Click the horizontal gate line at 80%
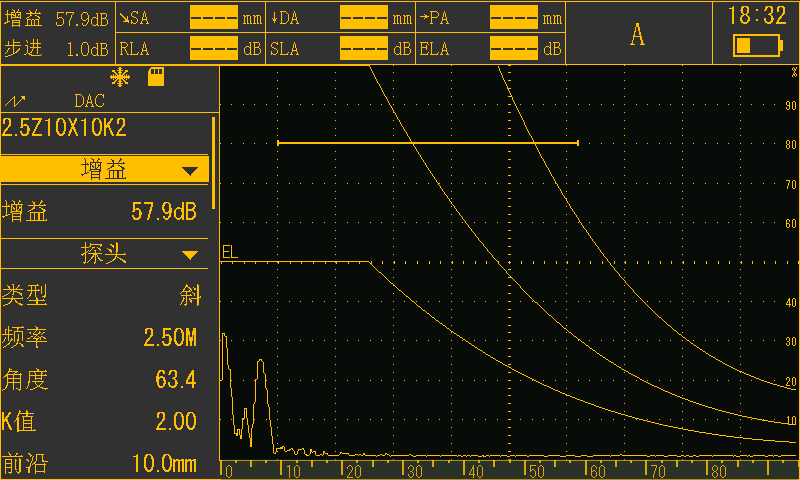The height and width of the screenshot is (480, 800). coord(428,143)
